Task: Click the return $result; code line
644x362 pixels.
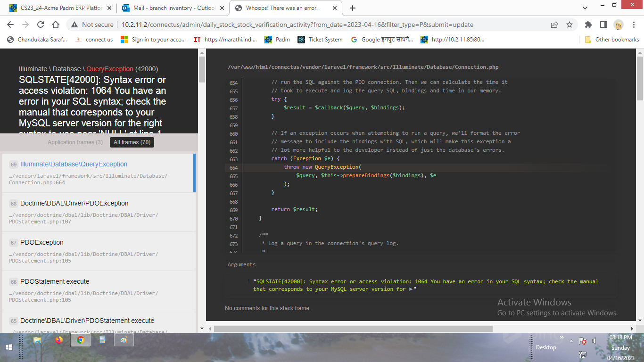Action: [294, 209]
